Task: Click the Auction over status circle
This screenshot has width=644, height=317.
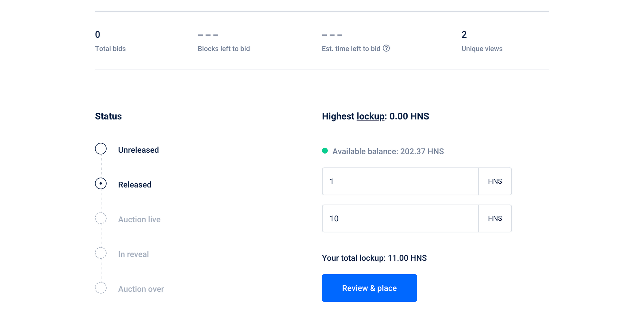Action: [x=101, y=288]
